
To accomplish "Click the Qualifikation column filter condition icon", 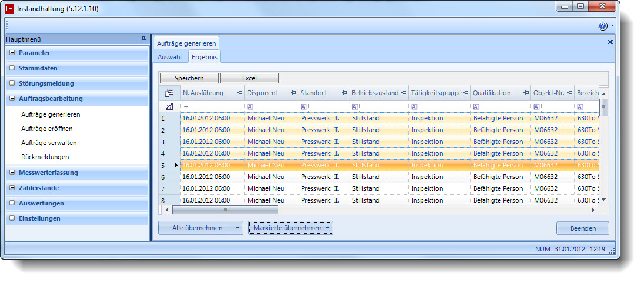I will tap(476, 107).
